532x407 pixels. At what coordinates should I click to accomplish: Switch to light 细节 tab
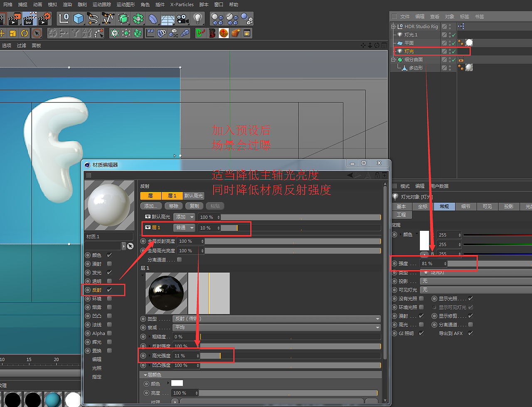pos(465,206)
